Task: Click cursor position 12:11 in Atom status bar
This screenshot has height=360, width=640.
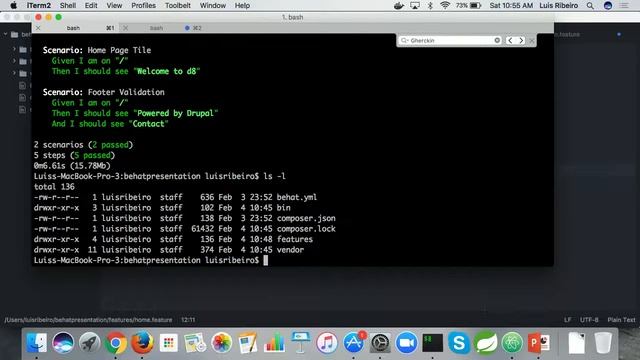Action: (x=188, y=320)
